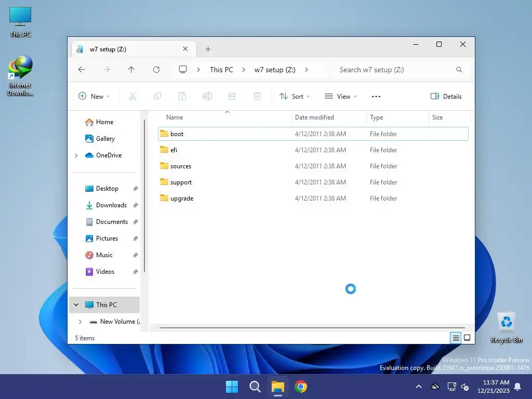Click This PC breadcrumb in address bar

pyautogui.click(x=221, y=70)
